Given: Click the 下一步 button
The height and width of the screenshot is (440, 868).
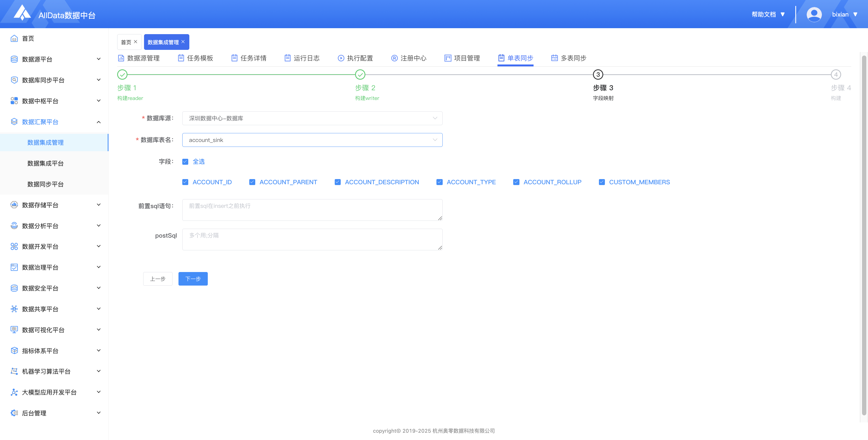Looking at the screenshot, I should [193, 279].
